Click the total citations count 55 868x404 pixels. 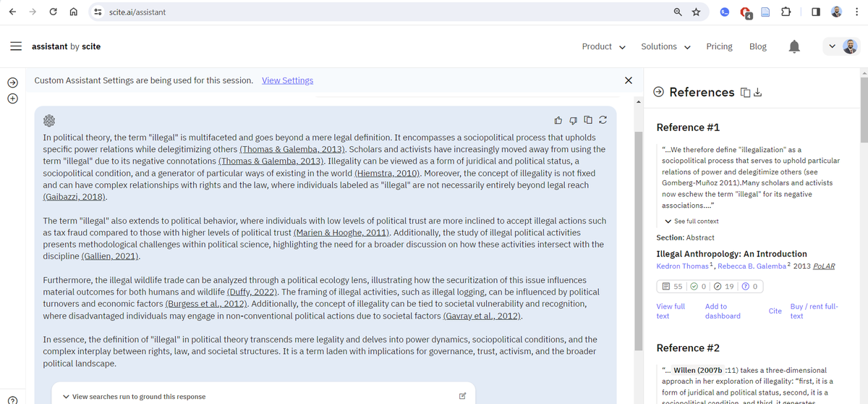click(x=672, y=287)
